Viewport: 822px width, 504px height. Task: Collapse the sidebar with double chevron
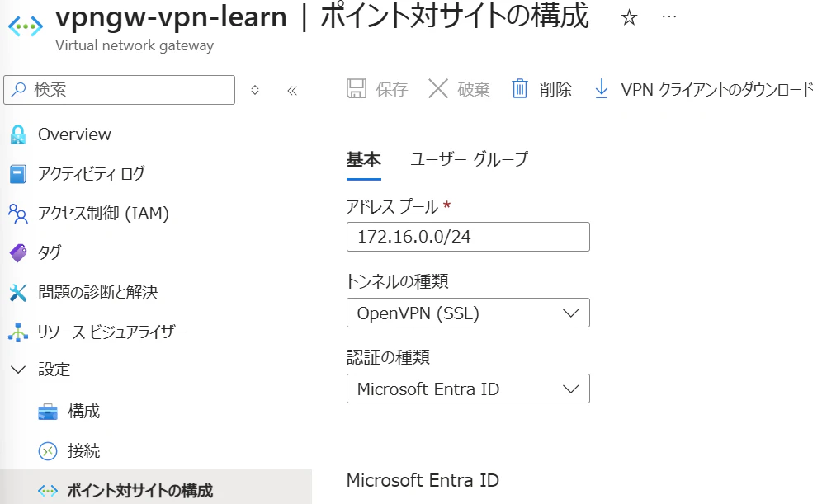tap(292, 91)
